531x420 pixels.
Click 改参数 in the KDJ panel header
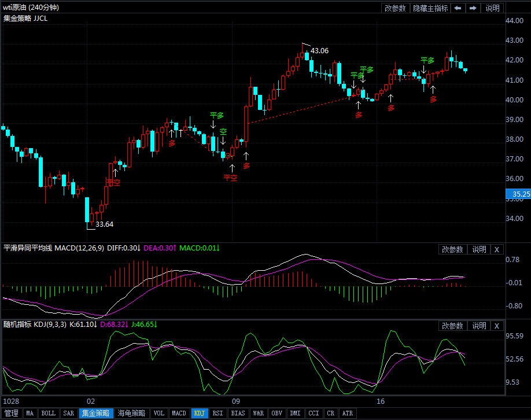pos(452,326)
